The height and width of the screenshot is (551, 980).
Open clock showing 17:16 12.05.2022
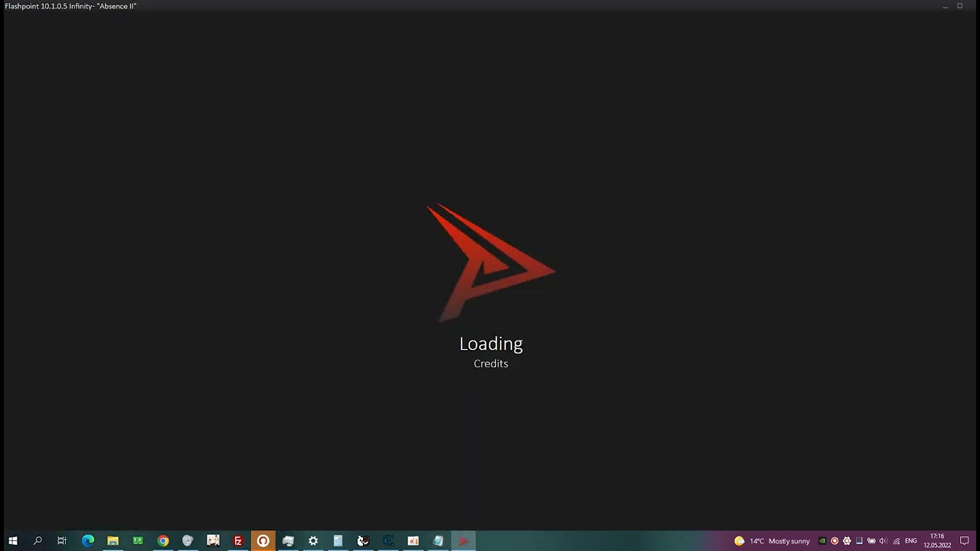[937, 541]
